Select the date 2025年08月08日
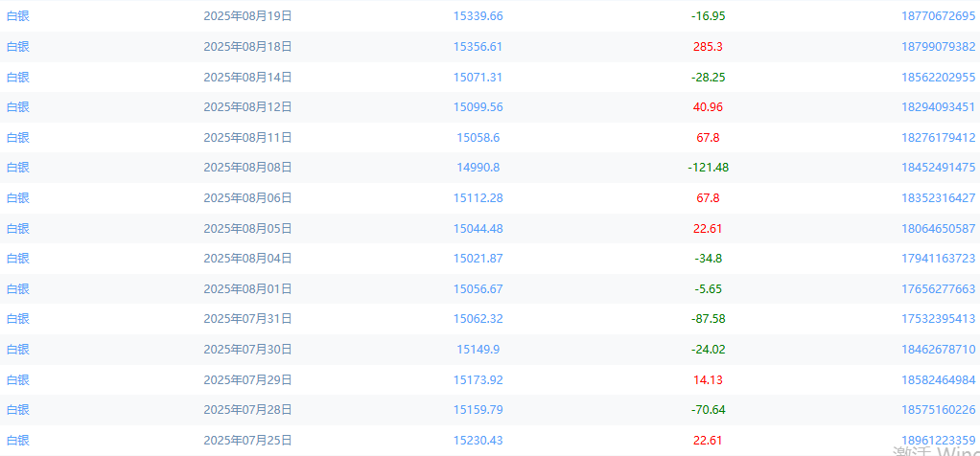The image size is (980, 456). [x=247, y=168]
